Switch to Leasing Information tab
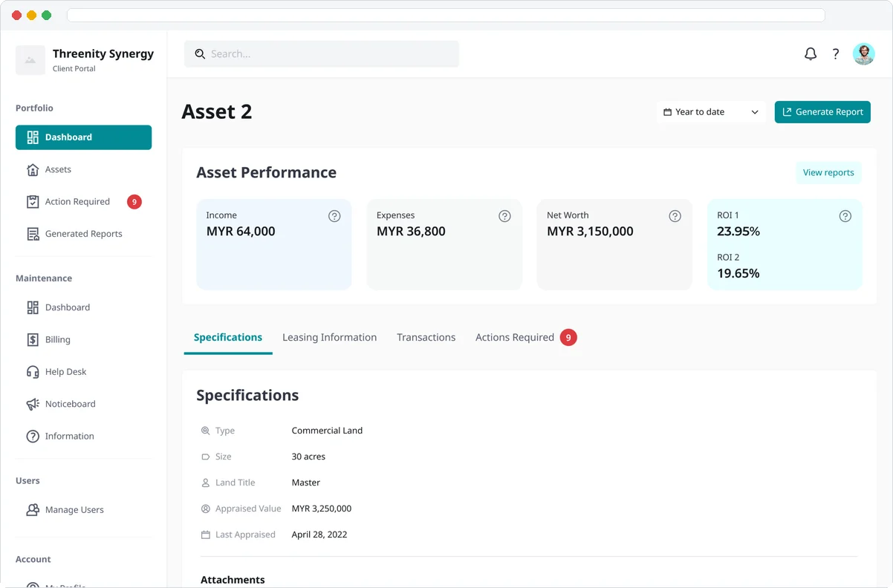The width and height of the screenshot is (893, 588). [x=329, y=337]
